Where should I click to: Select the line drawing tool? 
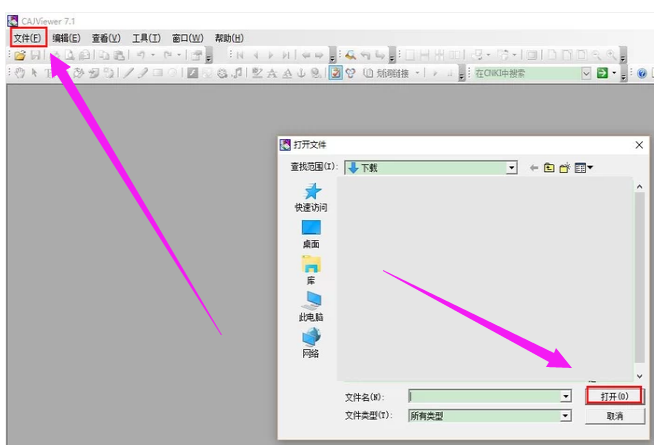point(128,73)
